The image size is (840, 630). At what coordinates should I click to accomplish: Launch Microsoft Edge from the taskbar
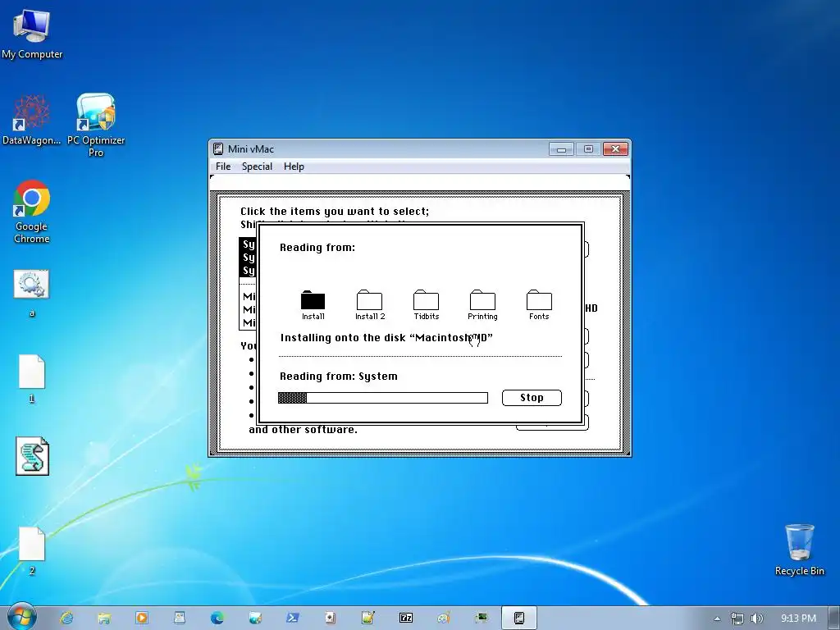click(x=217, y=618)
